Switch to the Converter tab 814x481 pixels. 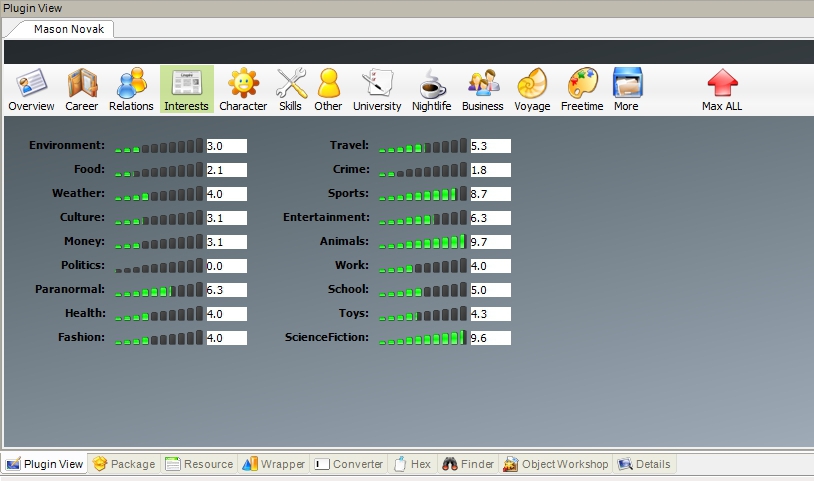pos(349,464)
